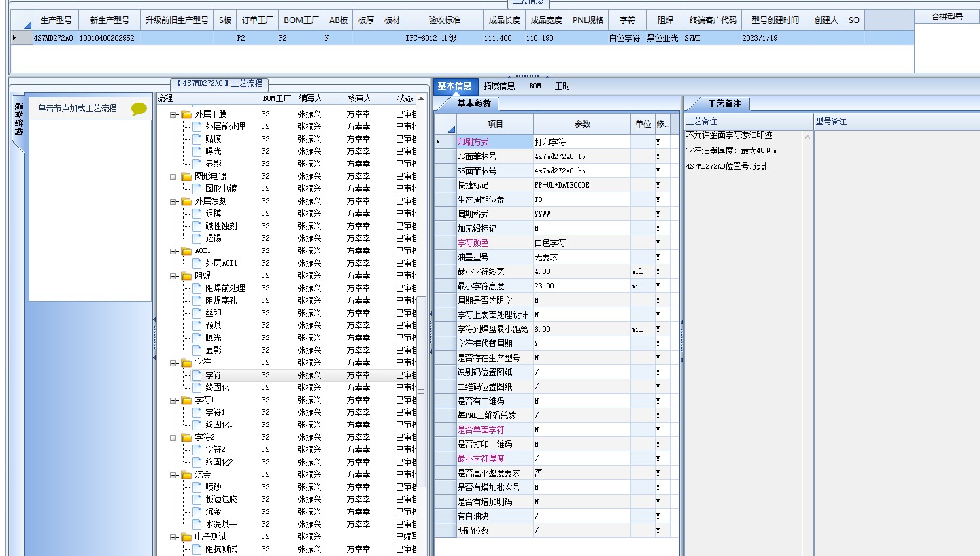980x556 pixels.
Task: Switch to the 工时 tab
Action: pos(562,86)
